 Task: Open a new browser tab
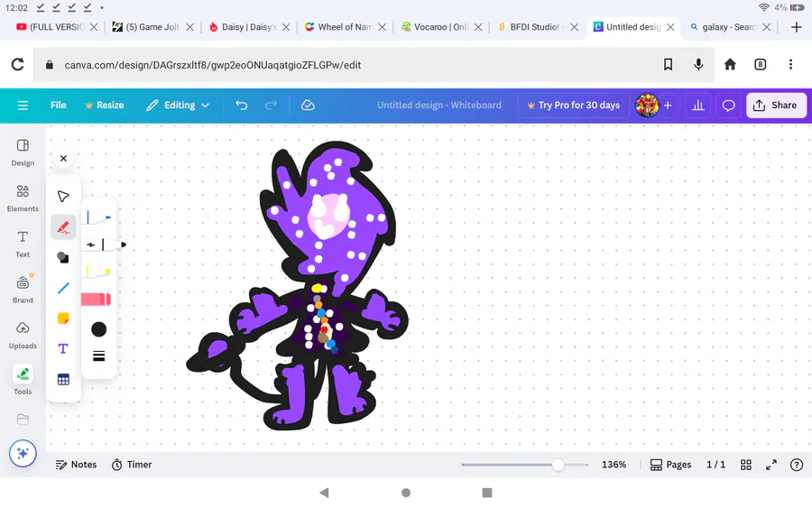[x=797, y=27]
